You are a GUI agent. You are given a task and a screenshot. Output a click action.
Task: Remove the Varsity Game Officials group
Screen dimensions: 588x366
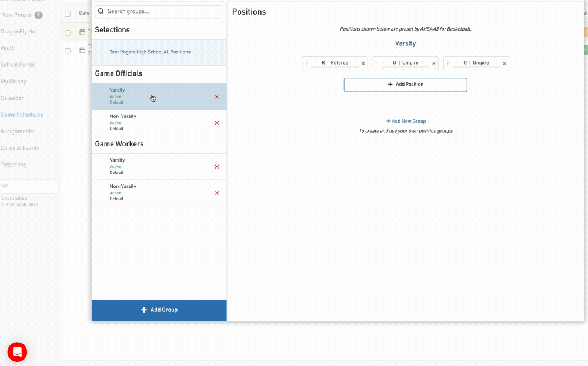coord(217,96)
